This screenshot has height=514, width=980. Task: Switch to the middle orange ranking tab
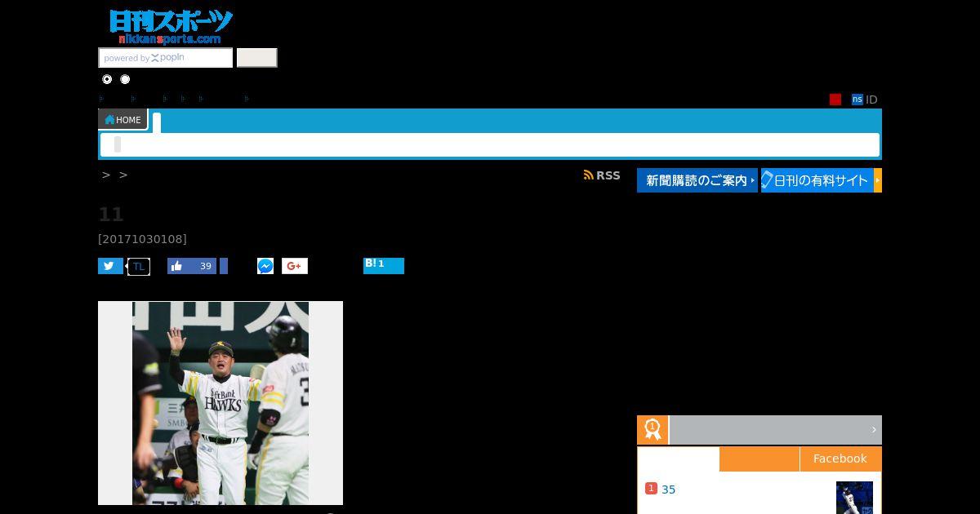(x=759, y=459)
